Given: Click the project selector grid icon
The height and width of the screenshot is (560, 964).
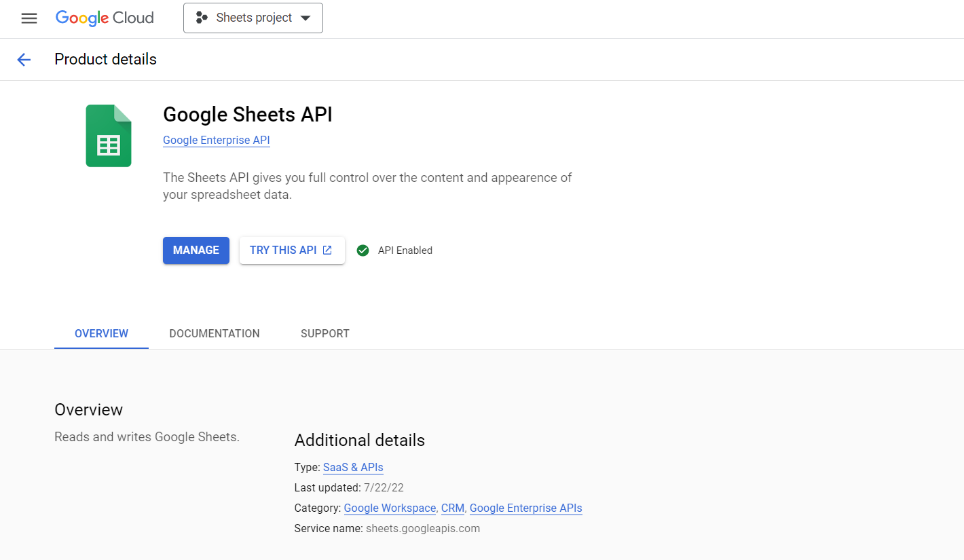Looking at the screenshot, I should point(201,18).
